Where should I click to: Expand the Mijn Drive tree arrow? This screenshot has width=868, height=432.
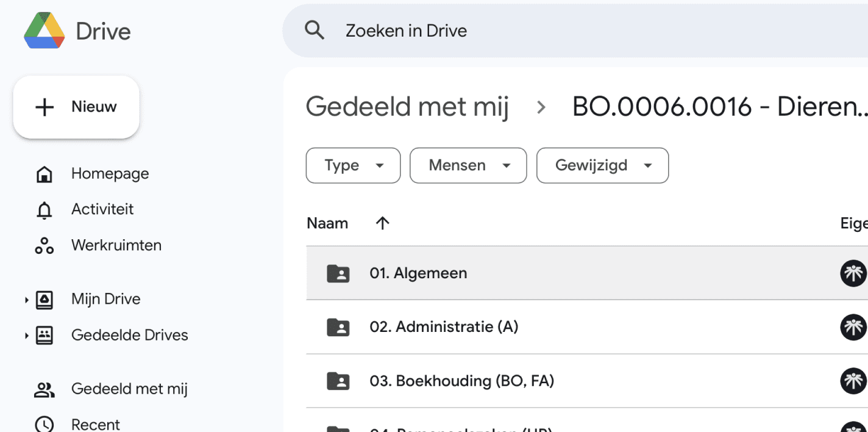27,300
